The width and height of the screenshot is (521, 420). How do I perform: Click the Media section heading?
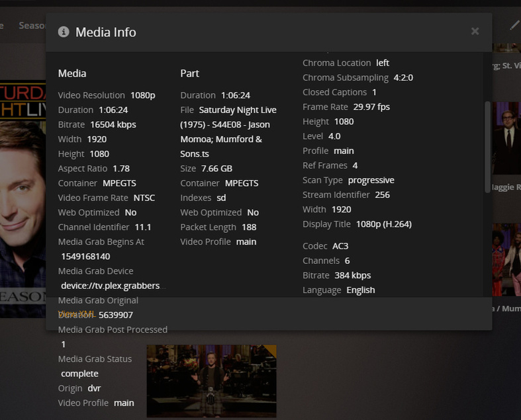[x=72, y=73]
